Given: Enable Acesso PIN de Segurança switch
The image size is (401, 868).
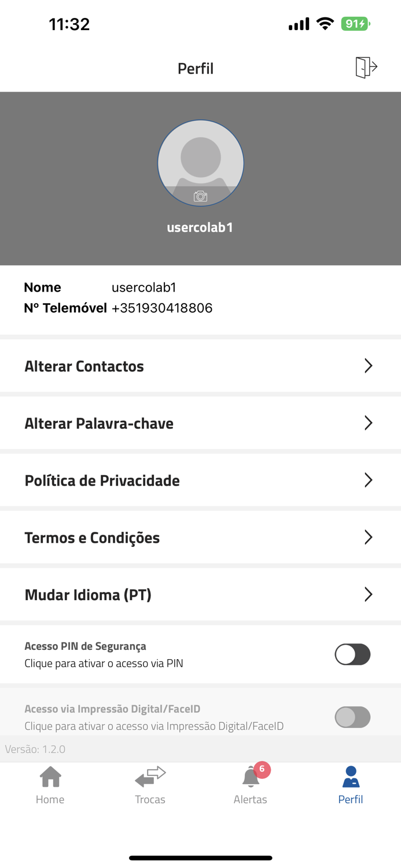Looking at the screenshot, I should [x=352, y=654].
